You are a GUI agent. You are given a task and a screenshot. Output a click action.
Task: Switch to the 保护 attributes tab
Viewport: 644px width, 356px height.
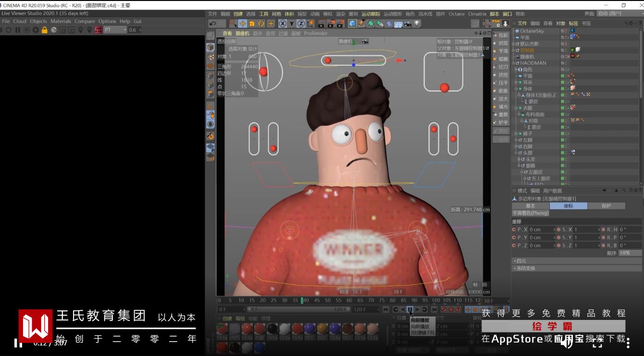(x=606, y=206)
